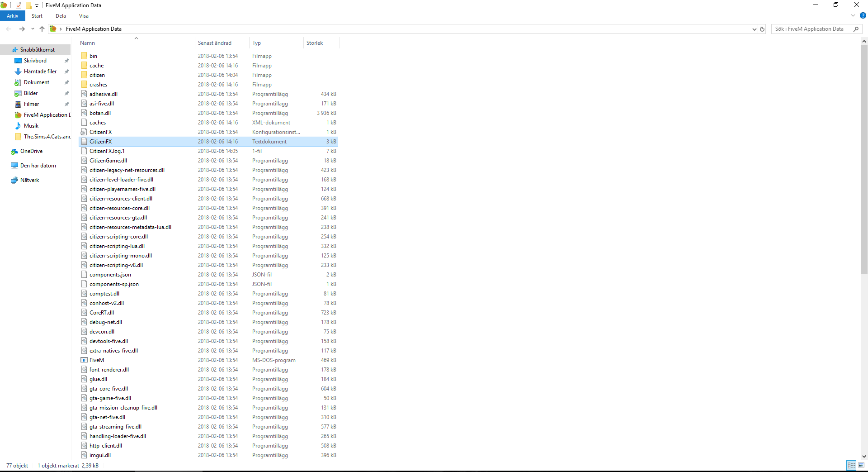The width and height of the screenshot is (868, 472).
Task: Open quick access toolbar customize dropdown
Action: 37,6
